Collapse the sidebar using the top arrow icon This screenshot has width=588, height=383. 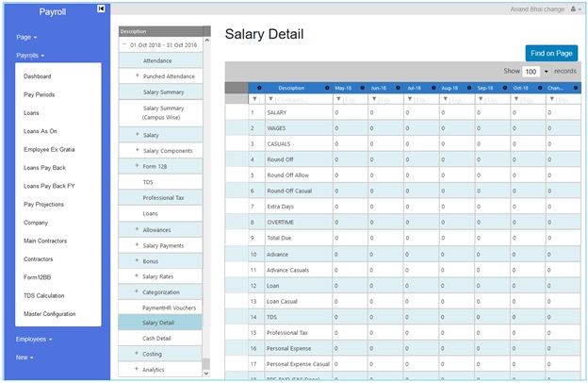click(101, 8)
